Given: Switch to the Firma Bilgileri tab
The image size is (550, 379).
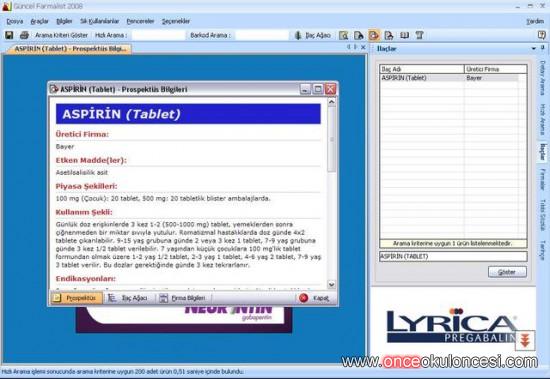Looking at the screenshot, I should [183, 298].
